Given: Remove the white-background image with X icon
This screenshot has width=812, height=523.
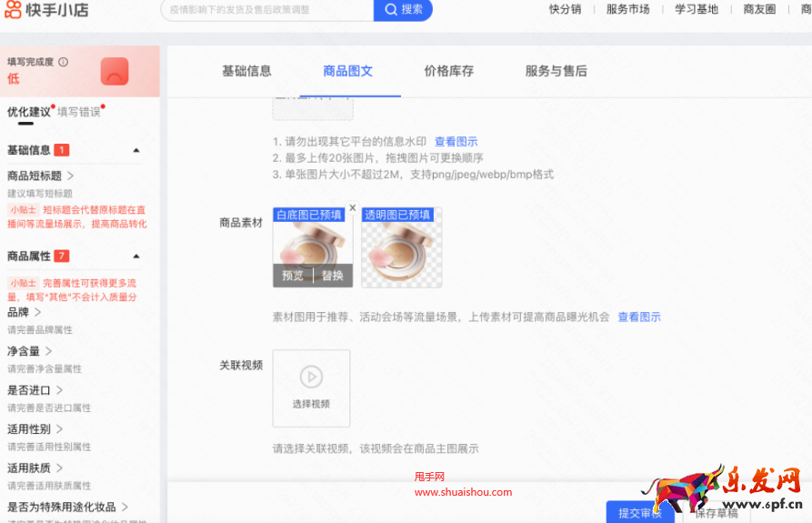Looking at the screenshot, I should click(353, 207).
